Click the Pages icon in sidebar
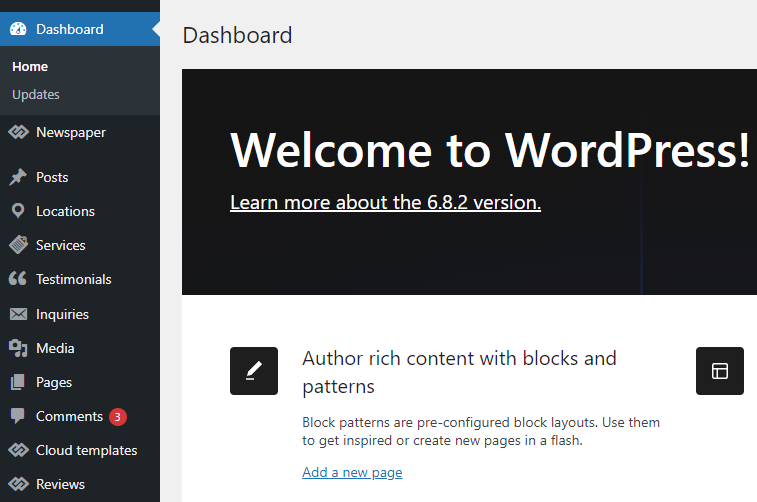Image resolution: width=757 pixels, height=502 pixels. coord(18,382)
